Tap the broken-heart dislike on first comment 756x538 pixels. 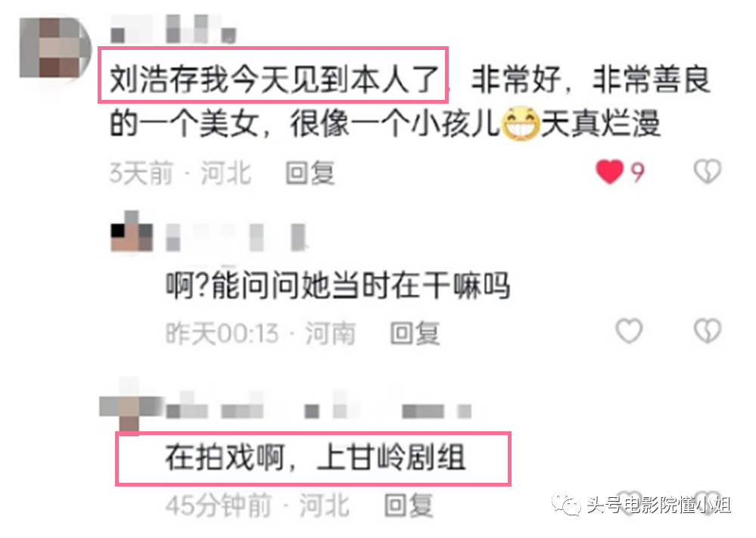click(707, 171)
